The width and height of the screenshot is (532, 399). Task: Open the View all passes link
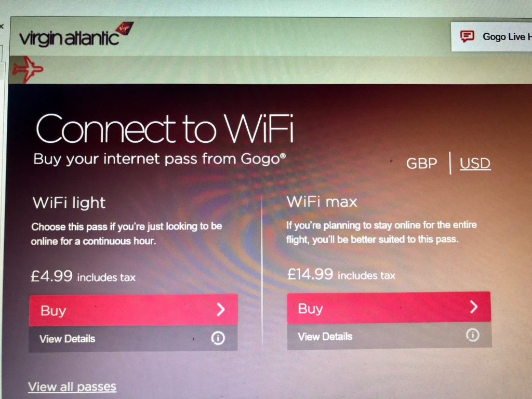[72, 387]
